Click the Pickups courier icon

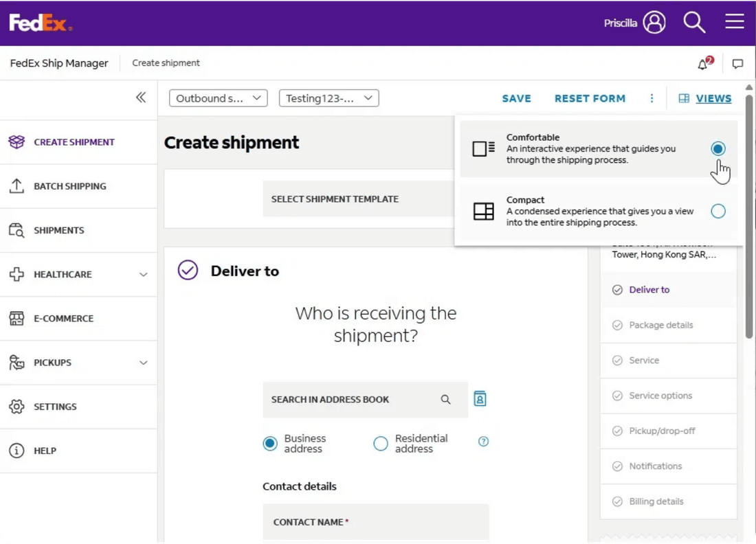click(x=16, y=363)
